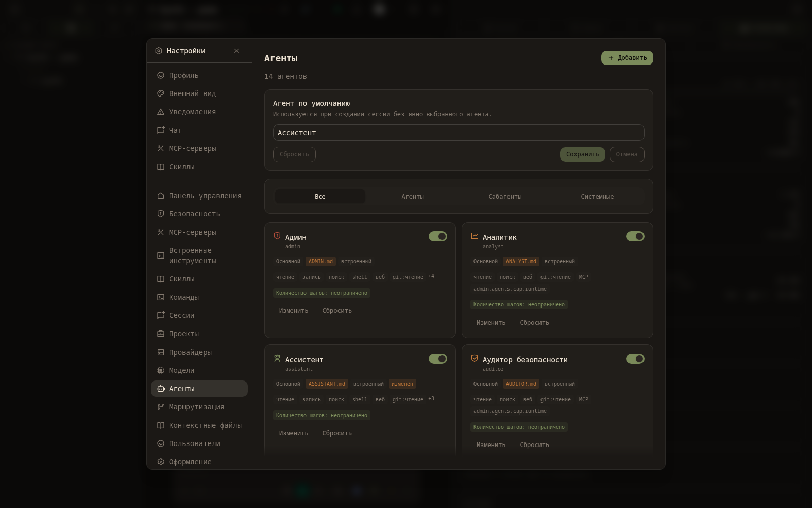Switch to the Сабагенты filter tab
The height and width of the screenshot is (508, 812).
click(x=505, y=197)
